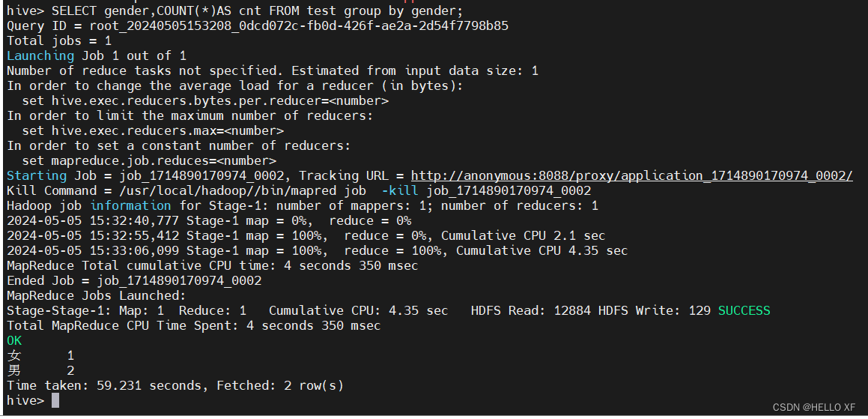Click the blue information keyword
Viewport: 868px width, 419px height.
tap(130, 205)
